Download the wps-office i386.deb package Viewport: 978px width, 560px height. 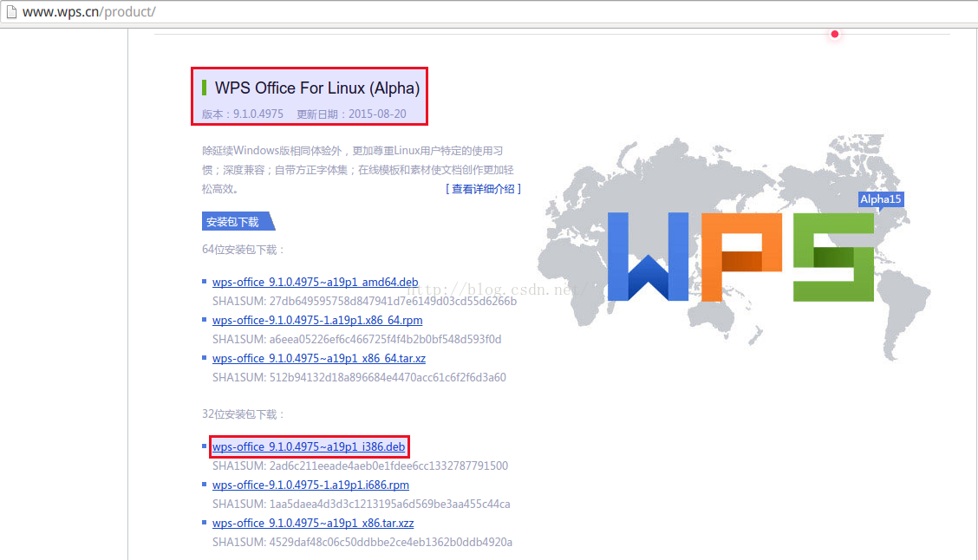[x=309, y=446]
